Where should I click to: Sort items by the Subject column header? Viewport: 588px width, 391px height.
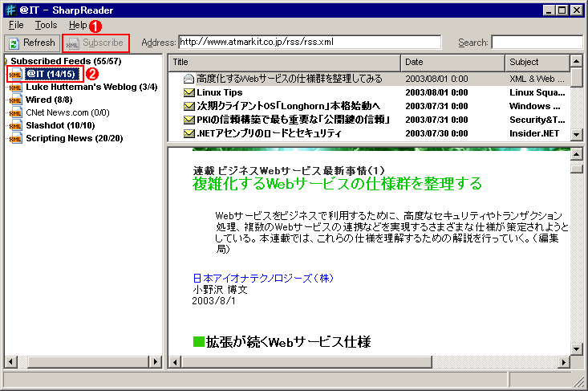tap(537, 63)
